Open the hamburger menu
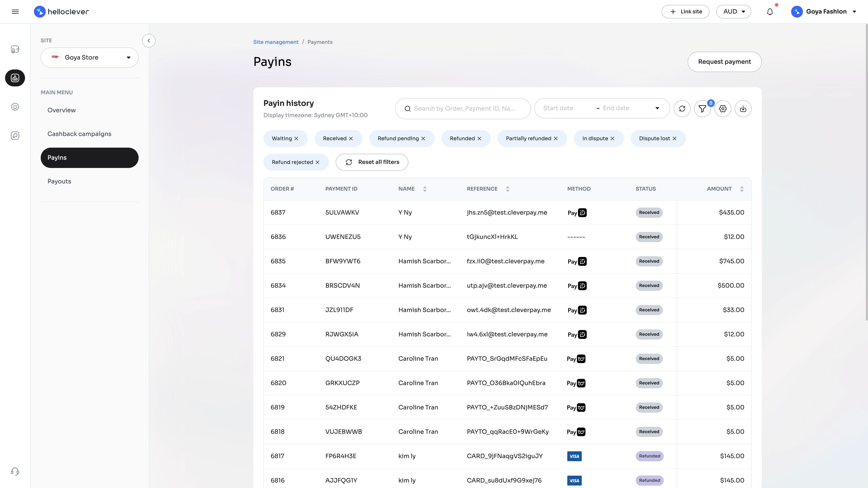The width and height of the screenshot is (868, 488). pos(15,12)
